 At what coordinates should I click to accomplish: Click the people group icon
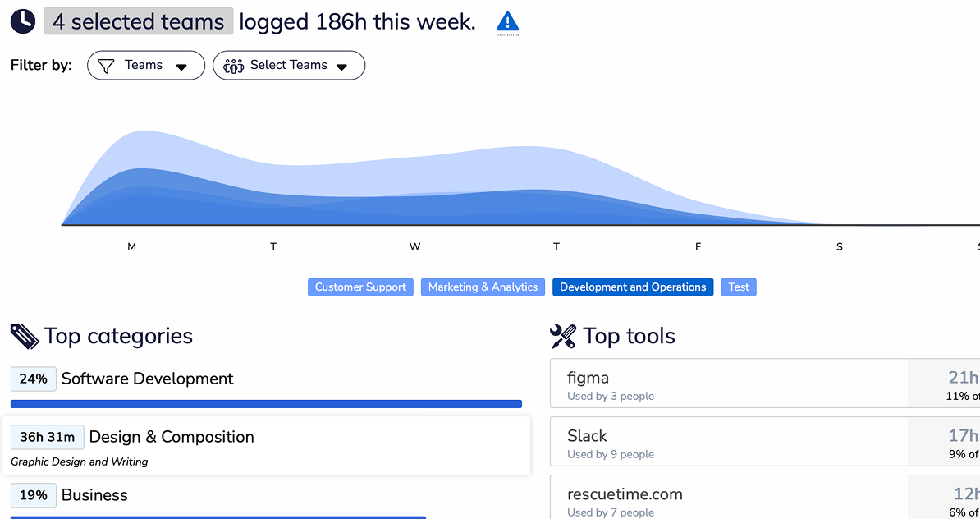pyautogui.click(x=234, y=66)
